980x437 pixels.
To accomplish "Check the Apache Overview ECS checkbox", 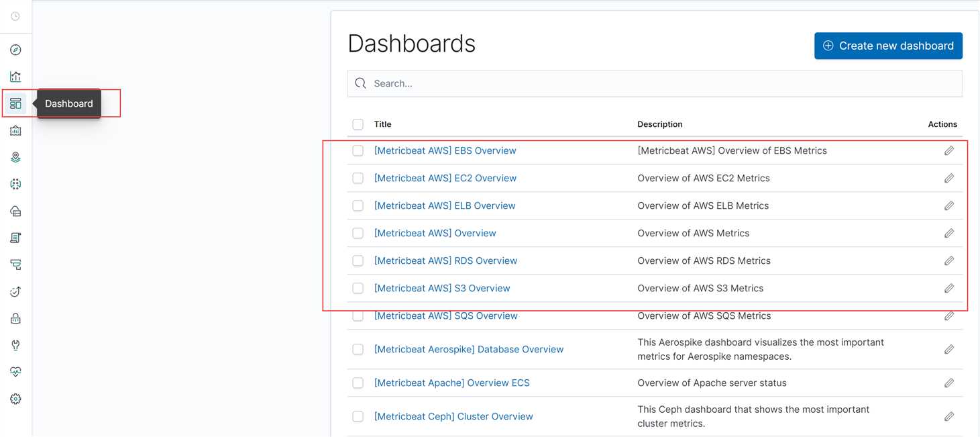I will click(358, 383).
